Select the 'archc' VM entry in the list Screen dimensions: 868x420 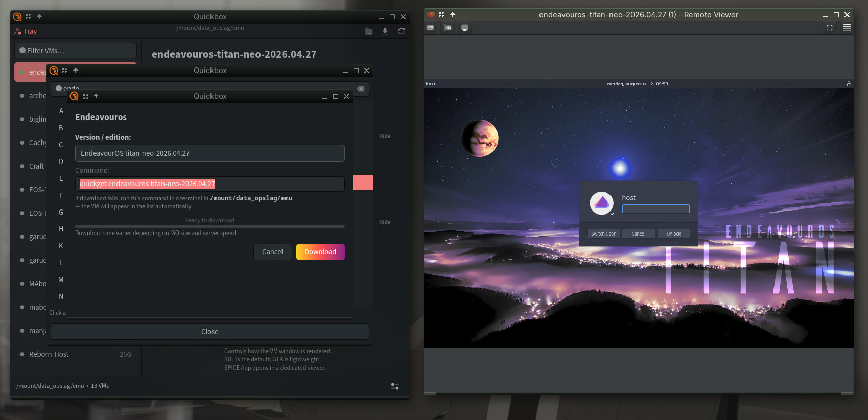click(31, 96)
